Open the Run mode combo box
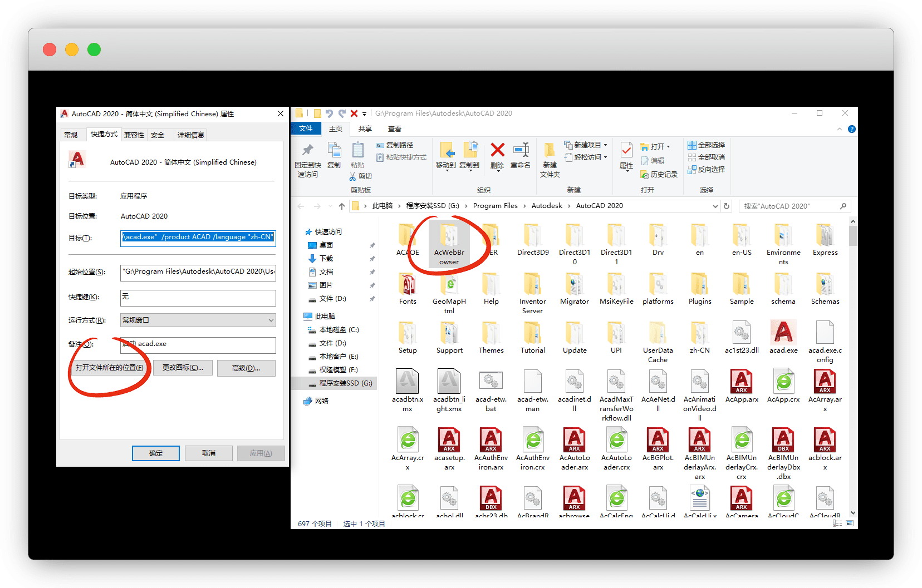The image size is (922, 588). point(198,320)
